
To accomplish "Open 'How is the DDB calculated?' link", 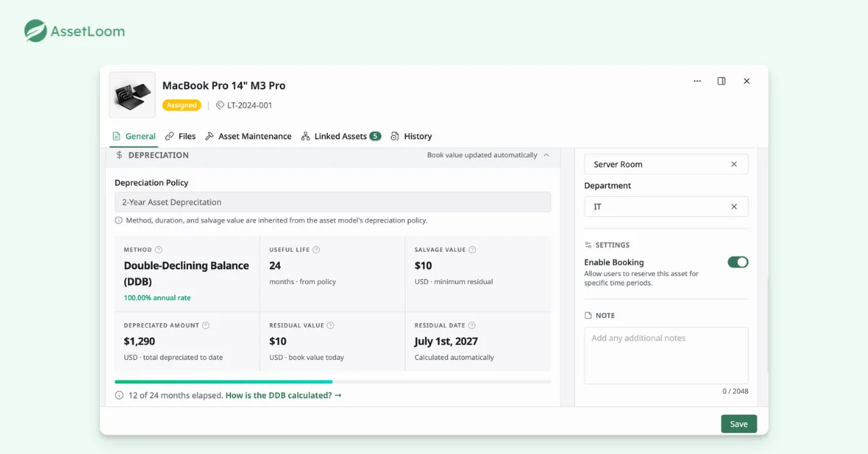I will [x=284, y=395].
